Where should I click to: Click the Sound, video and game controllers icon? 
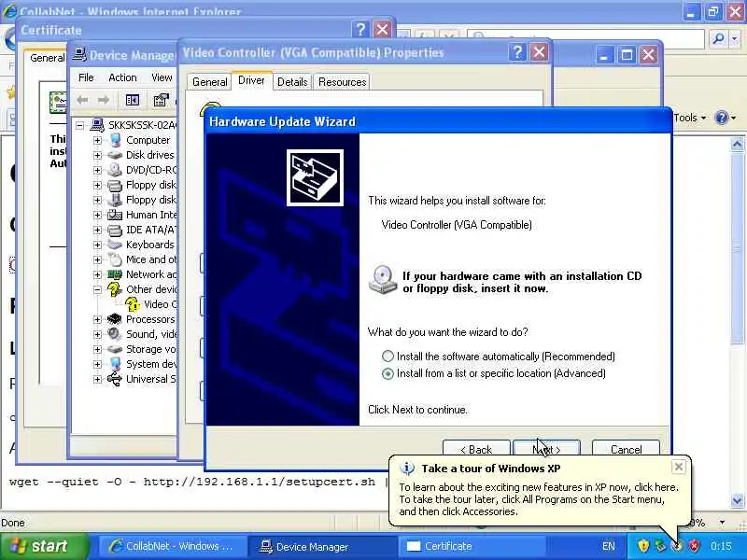(114, 334)
